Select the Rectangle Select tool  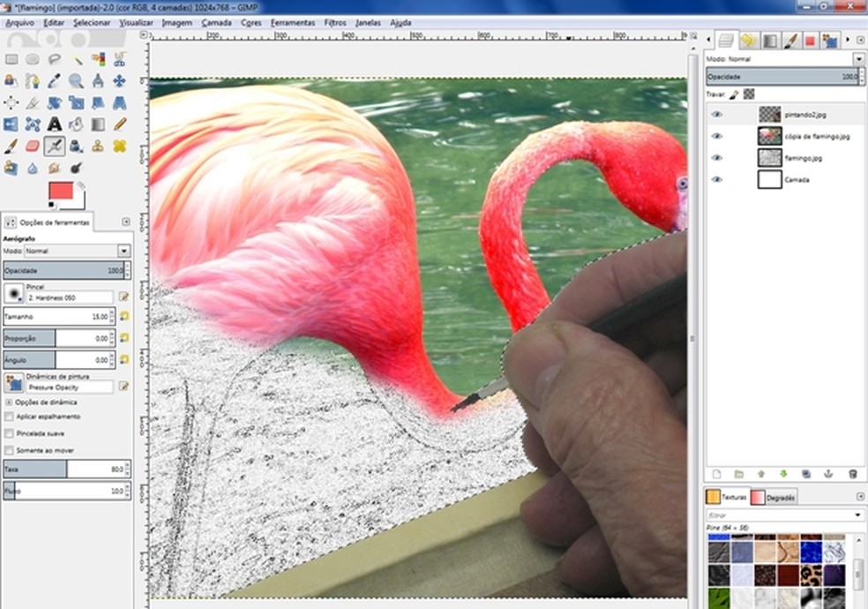point(11,60)
